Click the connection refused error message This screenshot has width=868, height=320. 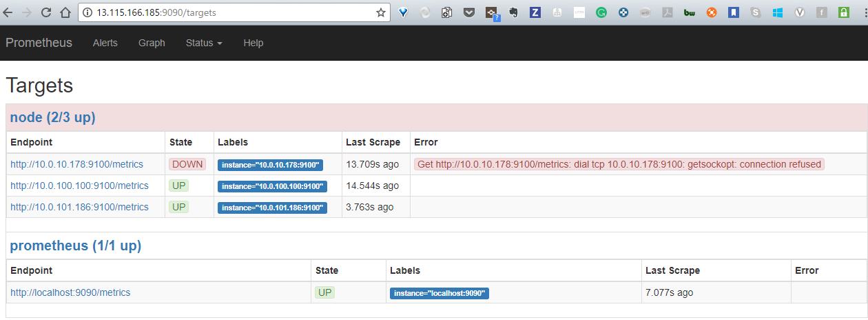click(x=619, y=164)
